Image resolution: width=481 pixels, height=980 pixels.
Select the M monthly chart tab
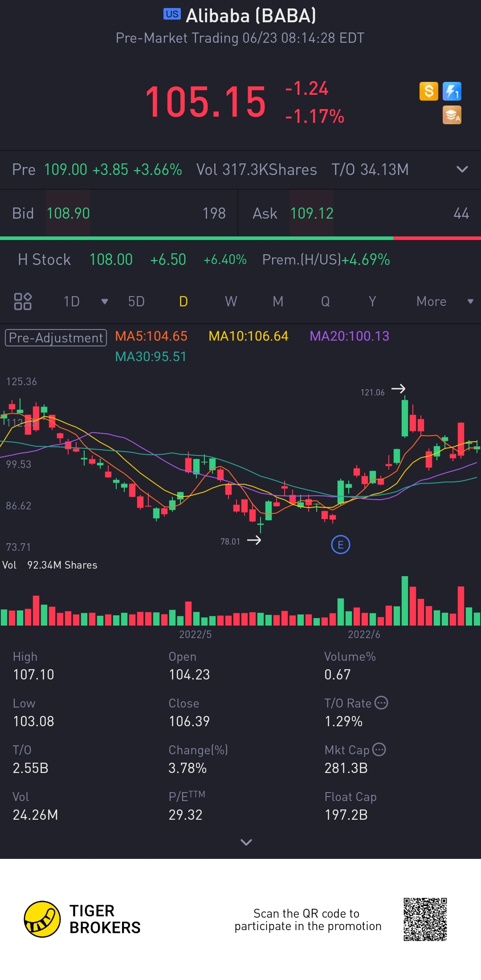click(278, 301)
